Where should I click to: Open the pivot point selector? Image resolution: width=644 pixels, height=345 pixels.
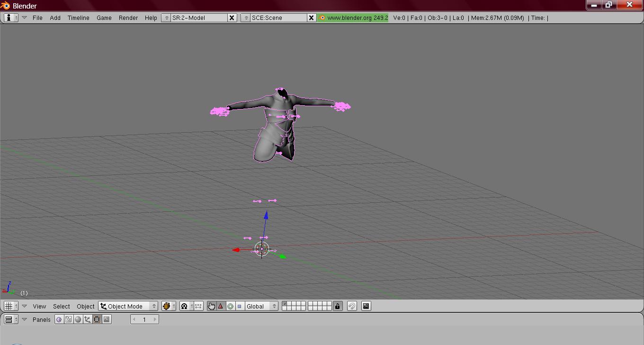click(x=186, y=306)
